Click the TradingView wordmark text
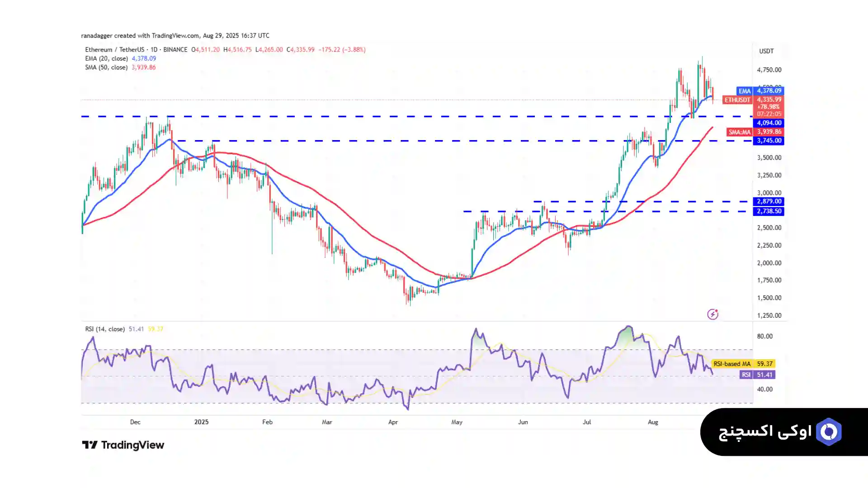The height and width of the screenshot is (488, 868). pos(132,445)
